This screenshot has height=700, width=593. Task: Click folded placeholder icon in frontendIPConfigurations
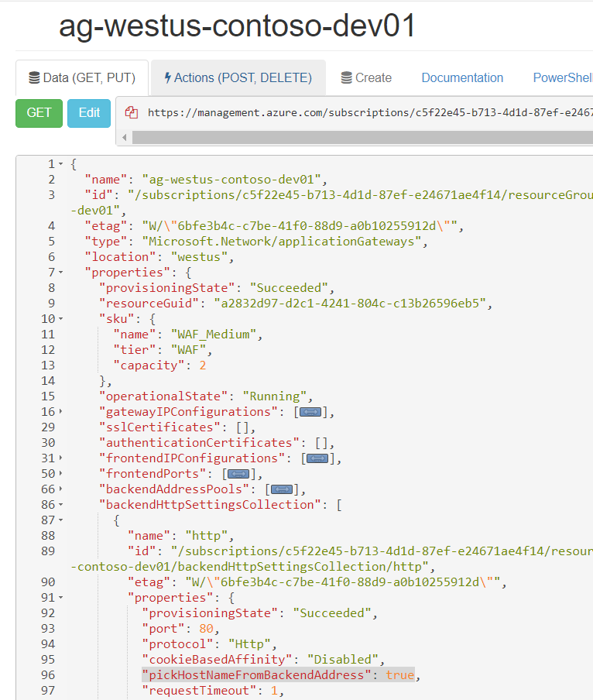[x=317, y=458]
